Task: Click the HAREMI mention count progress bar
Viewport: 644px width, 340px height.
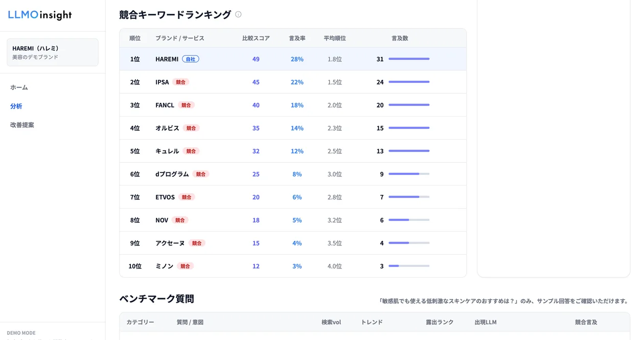Action: 409,59
